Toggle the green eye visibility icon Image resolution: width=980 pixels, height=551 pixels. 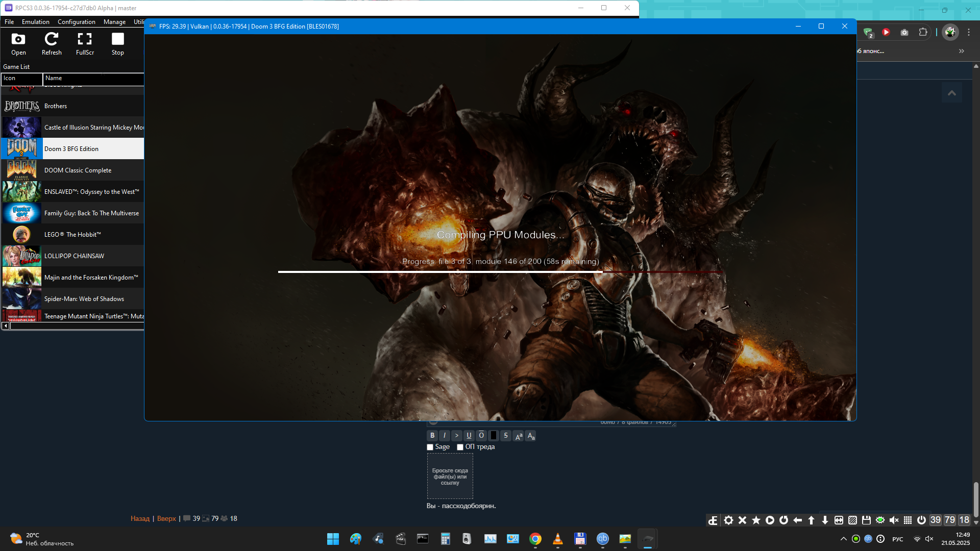coord(880,520)
